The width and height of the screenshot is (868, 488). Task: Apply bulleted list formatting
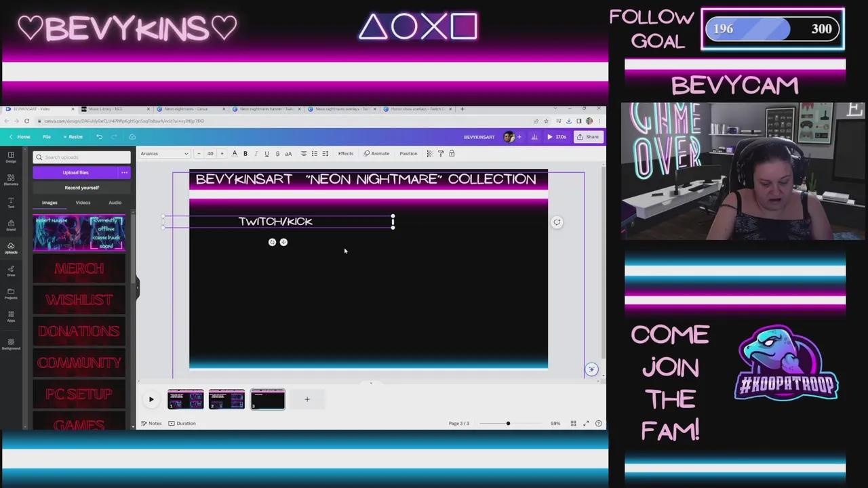pyautogui.click(x=314, y=154)
